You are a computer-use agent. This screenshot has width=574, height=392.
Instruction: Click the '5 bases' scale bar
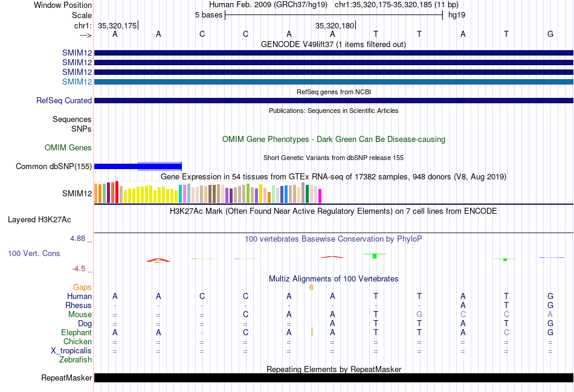pos(334,15)
